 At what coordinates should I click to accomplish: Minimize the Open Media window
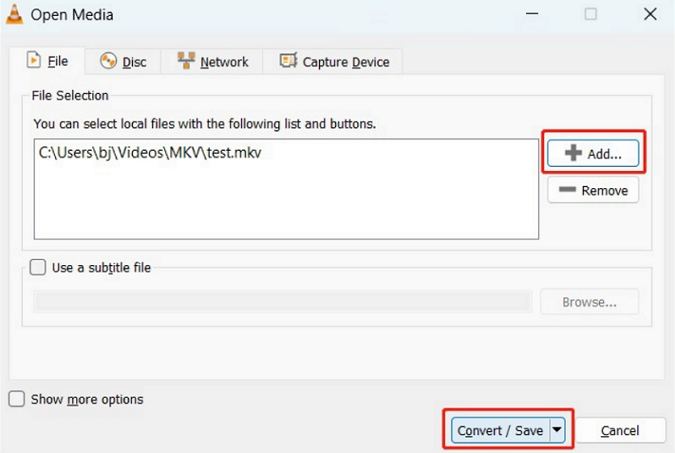point(532,14)
